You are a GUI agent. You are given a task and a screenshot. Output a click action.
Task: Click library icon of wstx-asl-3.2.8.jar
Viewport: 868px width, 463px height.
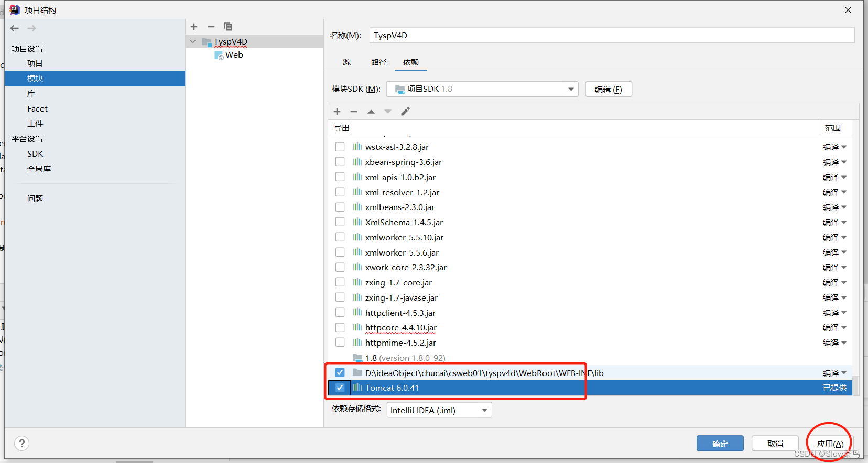tap(357, 147)
